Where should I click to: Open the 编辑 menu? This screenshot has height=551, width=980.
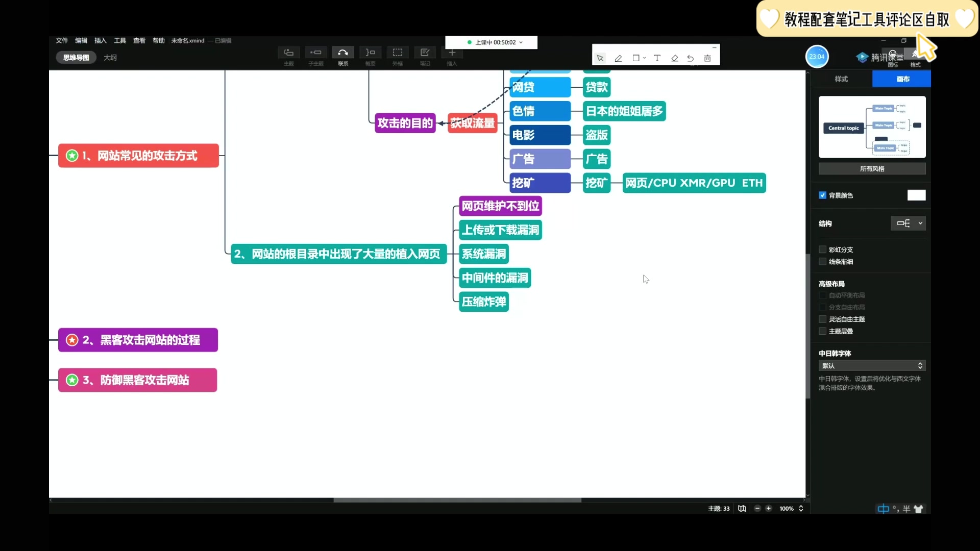[81, 41]
